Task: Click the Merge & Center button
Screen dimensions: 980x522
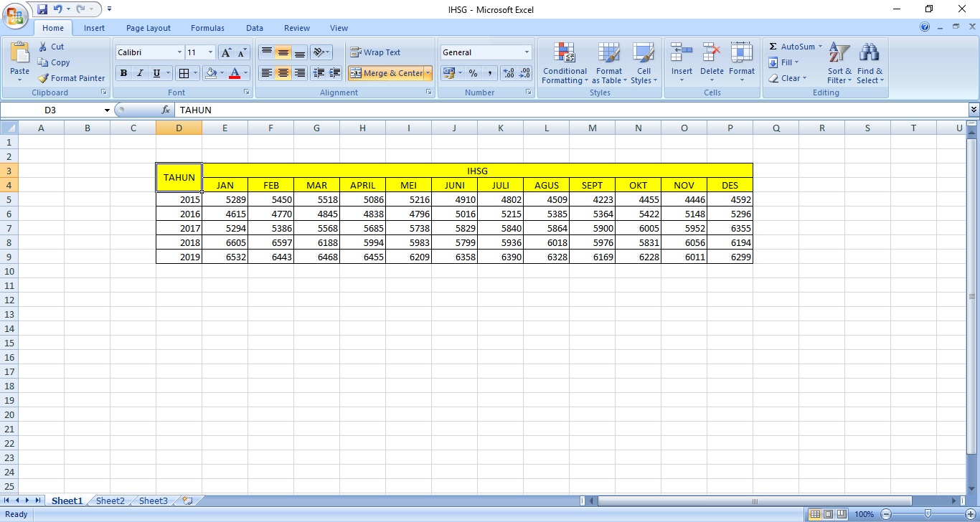Action: 386,73
